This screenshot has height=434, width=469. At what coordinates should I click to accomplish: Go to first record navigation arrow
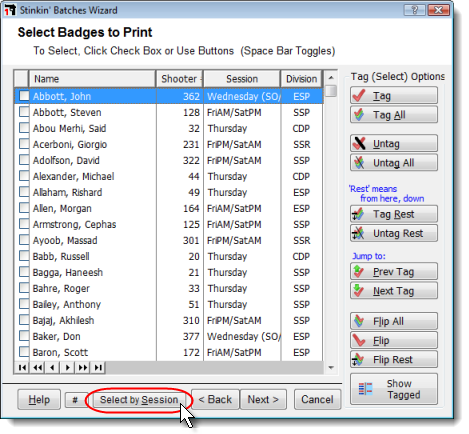pyautogui.click(x=22, y=368)
